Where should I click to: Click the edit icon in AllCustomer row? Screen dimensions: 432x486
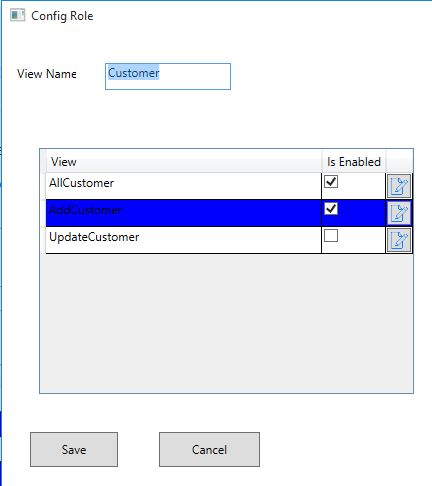click(x=399, y=186)
